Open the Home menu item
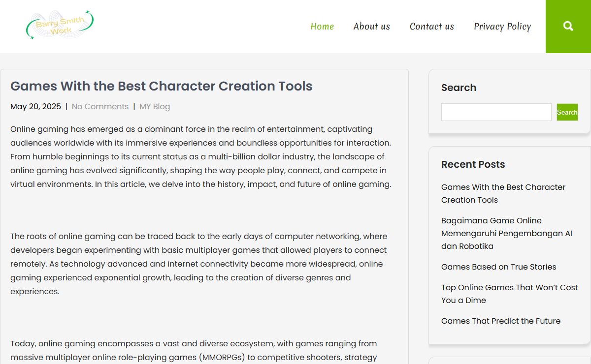 [322, 27]
